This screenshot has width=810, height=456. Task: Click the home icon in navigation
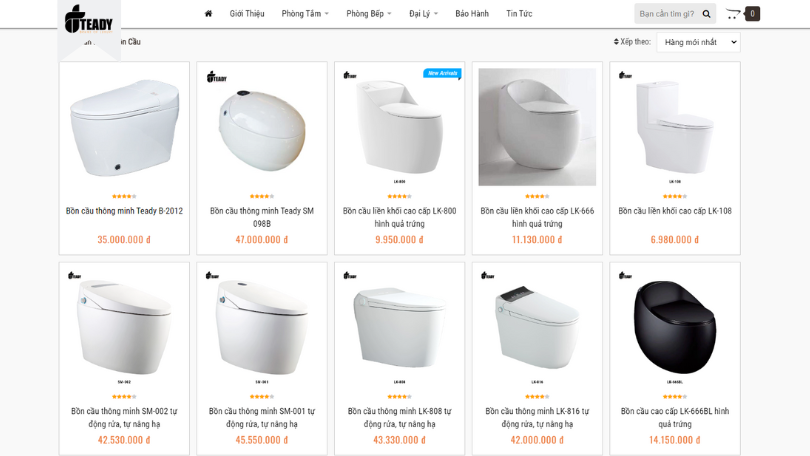(208, 14)
